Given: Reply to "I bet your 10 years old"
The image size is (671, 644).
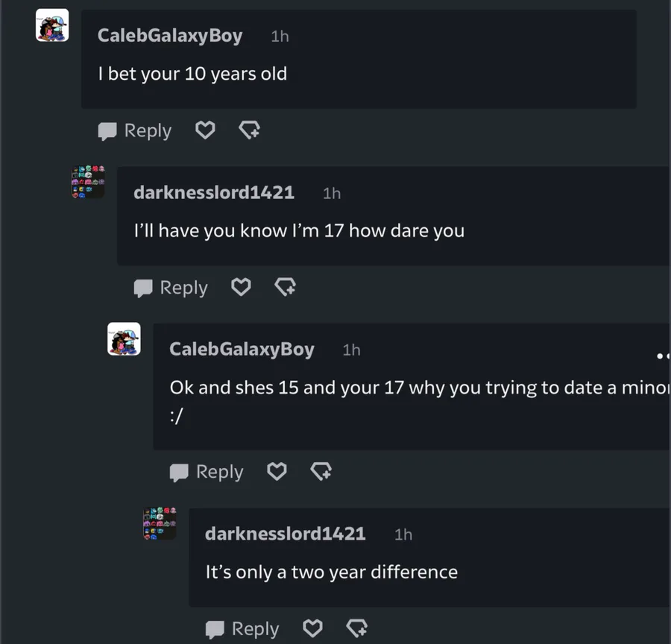Looking at the screenshot, I should 135,131.
